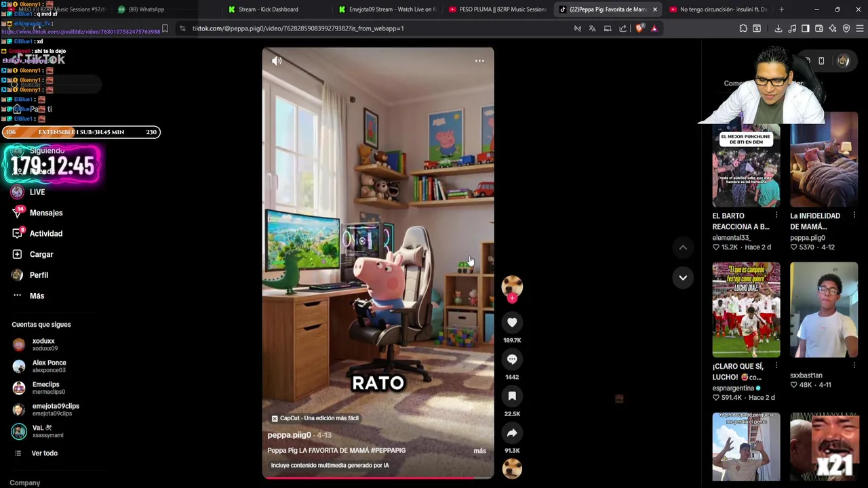Open Brave VPN shield icon
Viewport: 868px width, 488px height.
tap(846, 28)
